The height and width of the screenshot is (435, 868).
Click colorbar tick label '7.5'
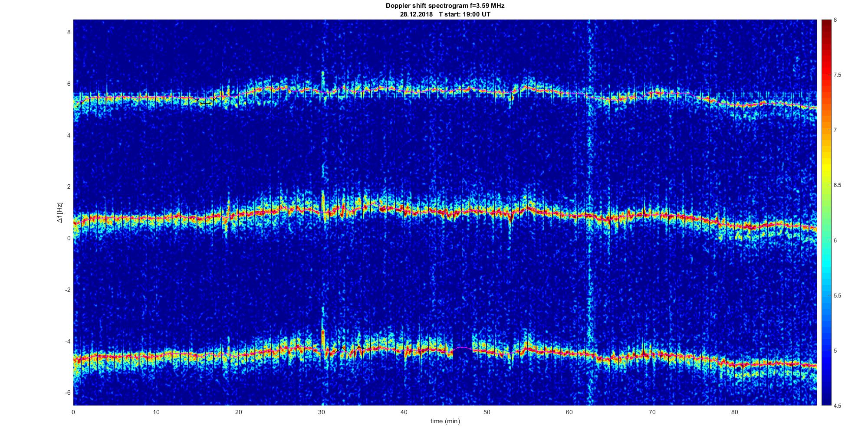pos(838,75)
